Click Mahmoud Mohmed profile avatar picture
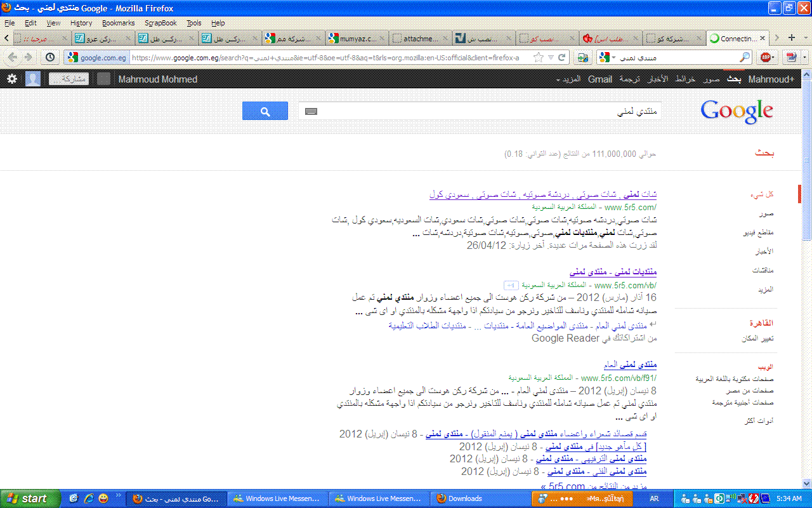This screenshot has width=812, height=508. point(33,79)
